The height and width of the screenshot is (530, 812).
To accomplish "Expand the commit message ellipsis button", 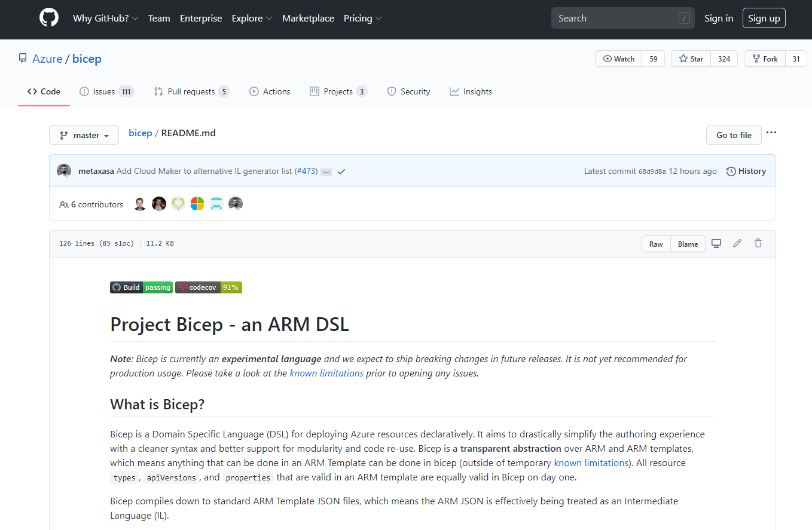I will click(326, 172).
